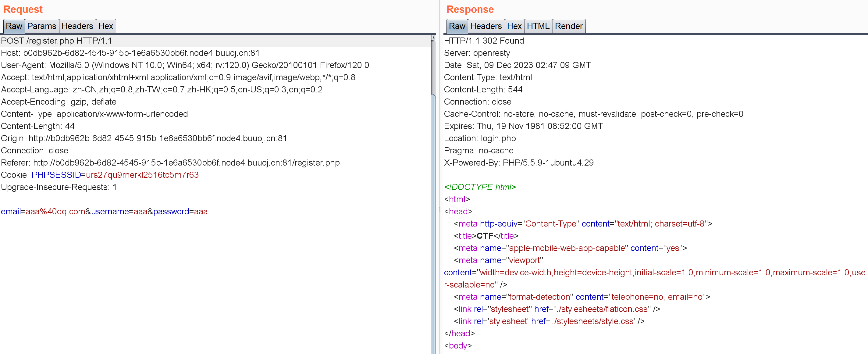Screen dimensions: 868x354
Task: Click the request Connection: close line
Action: [x=35, y=150]
